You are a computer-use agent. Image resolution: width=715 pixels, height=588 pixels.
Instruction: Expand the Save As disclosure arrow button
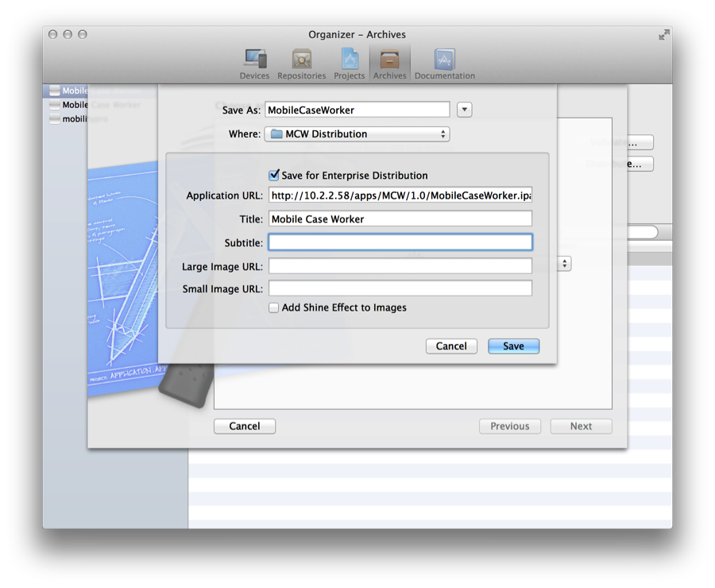point(465,110)
